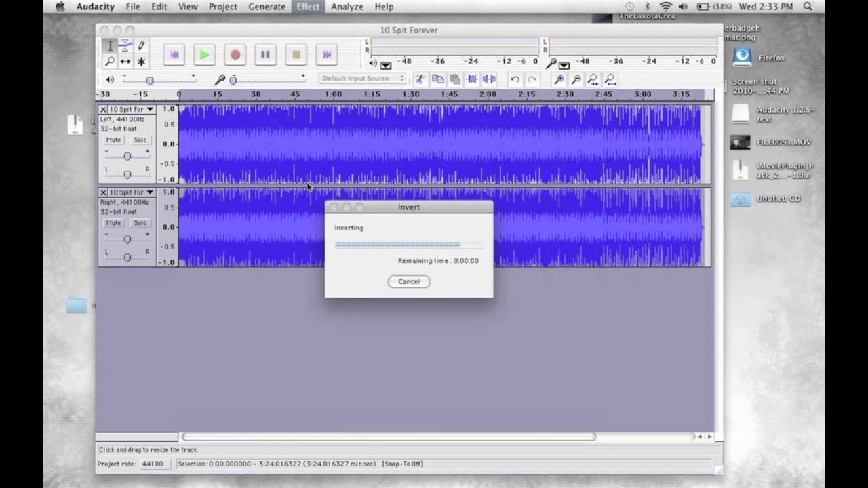The image size is (868, 488).
Task: Click the green Play button
Action: pyautogui.click(x=204, y=55)
